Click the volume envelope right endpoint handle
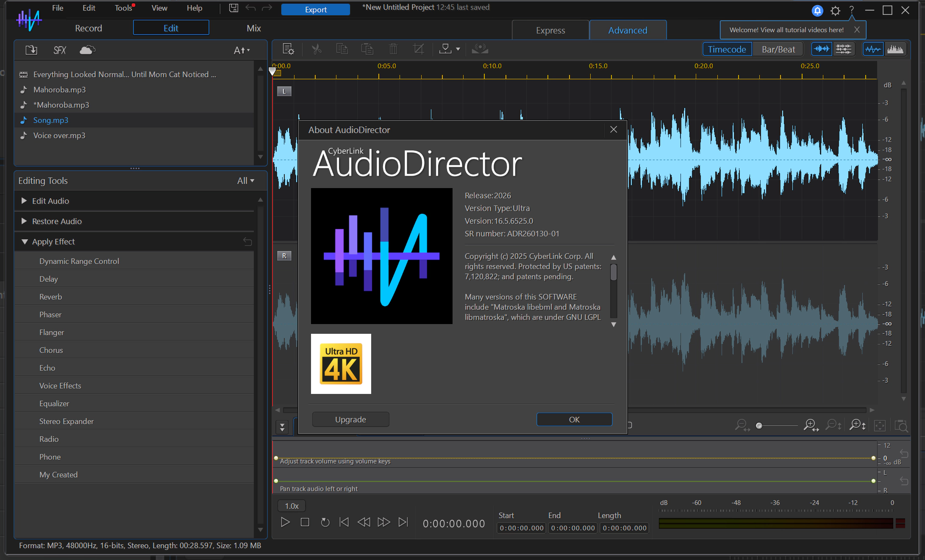The image size is (925, 560). pyautogui.click(x=873, y=458)
